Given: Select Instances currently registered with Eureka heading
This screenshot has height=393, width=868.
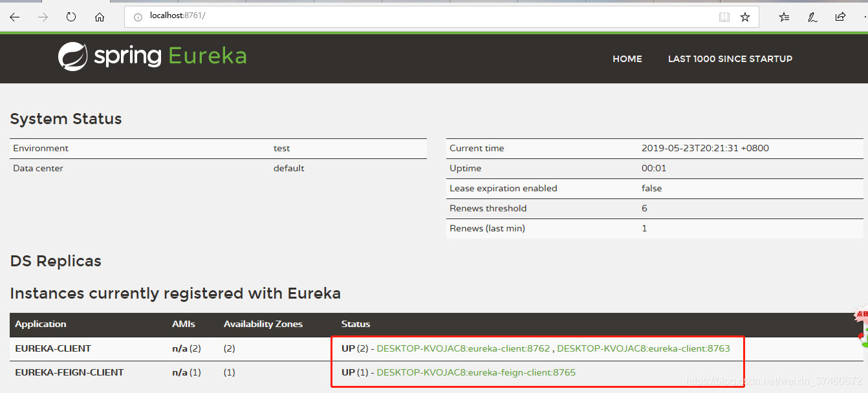Looking at the screenshot, I should pyautogui.click(x=175, y=293).
